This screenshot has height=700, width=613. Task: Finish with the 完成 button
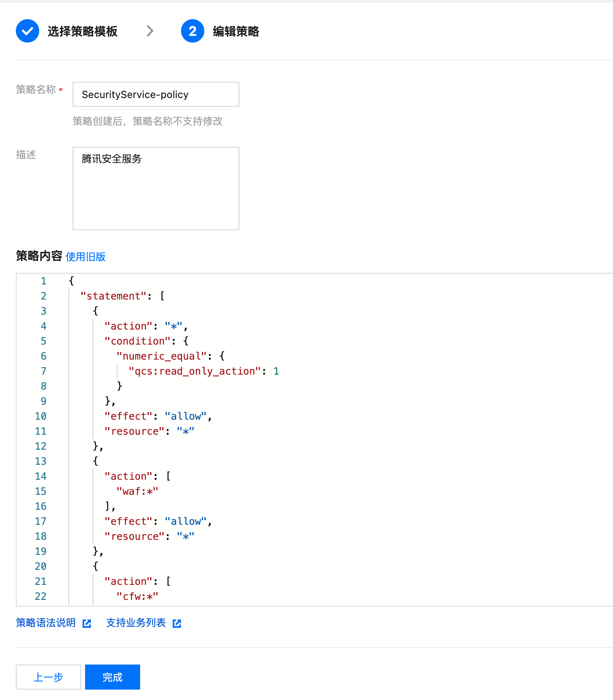tap(113, 677)
